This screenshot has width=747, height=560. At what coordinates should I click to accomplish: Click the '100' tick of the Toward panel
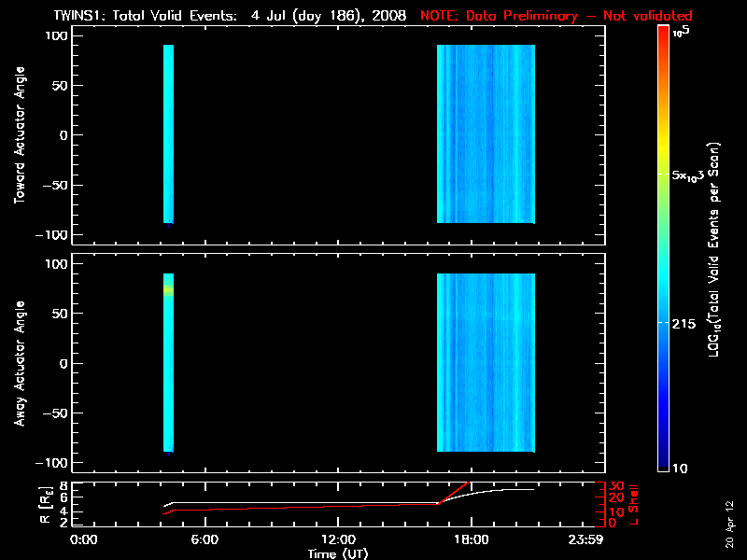(x=57, y=35)
